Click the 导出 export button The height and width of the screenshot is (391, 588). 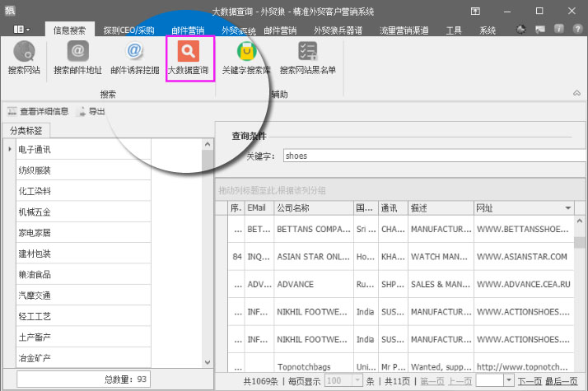coord(91,112)
